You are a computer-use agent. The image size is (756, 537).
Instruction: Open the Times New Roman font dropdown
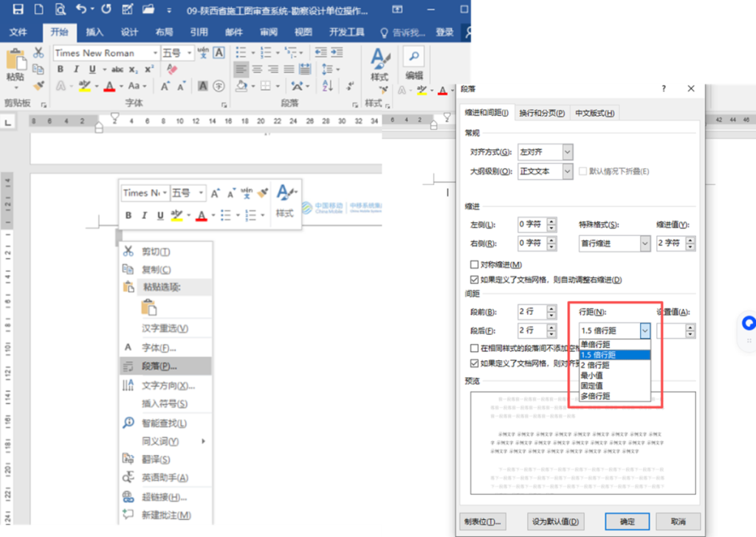coord(155,53)
